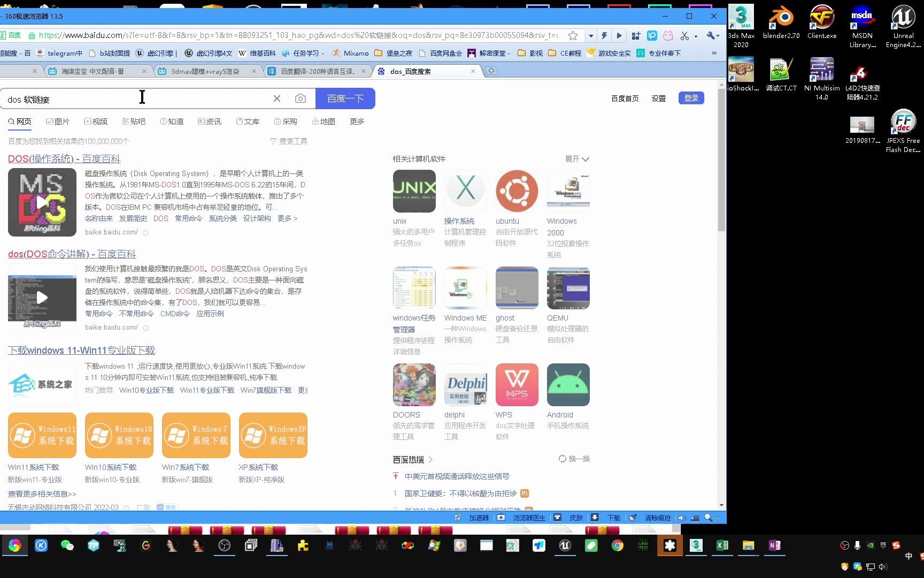Bookmark page using the star icon
Viewport: 924px width, 578px height.
click(573, 35)
